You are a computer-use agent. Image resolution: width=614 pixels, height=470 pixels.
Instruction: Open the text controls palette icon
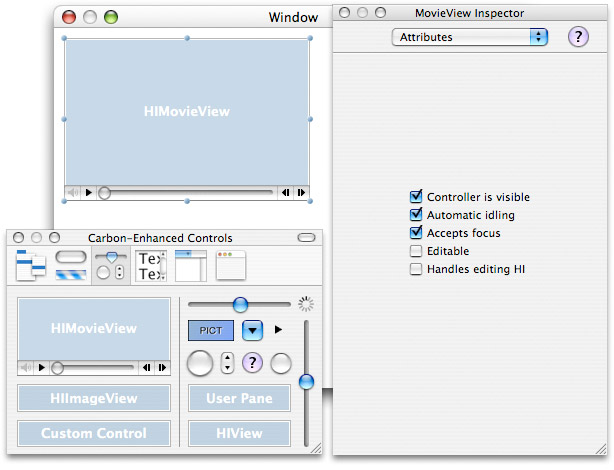[x=150, y=267]
